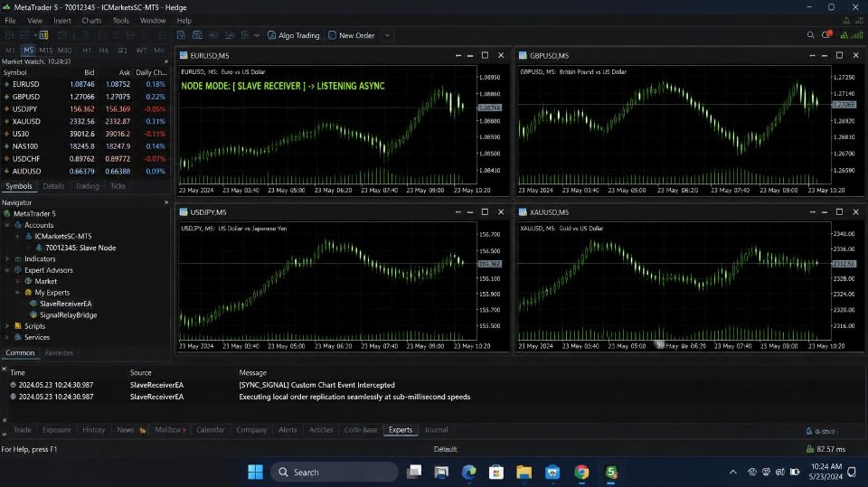
Task: Switch to the Ticks tab in Market Watch
Action: [x=118, y=186]
